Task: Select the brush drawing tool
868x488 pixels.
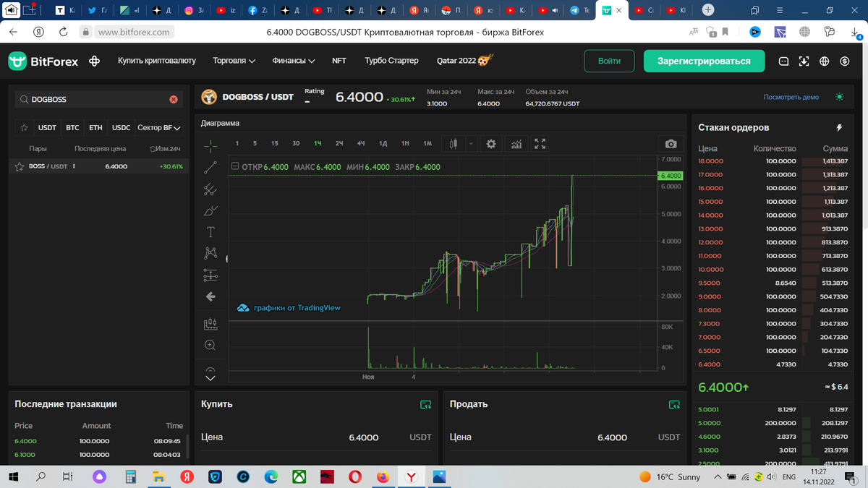Action: (210, 211)
